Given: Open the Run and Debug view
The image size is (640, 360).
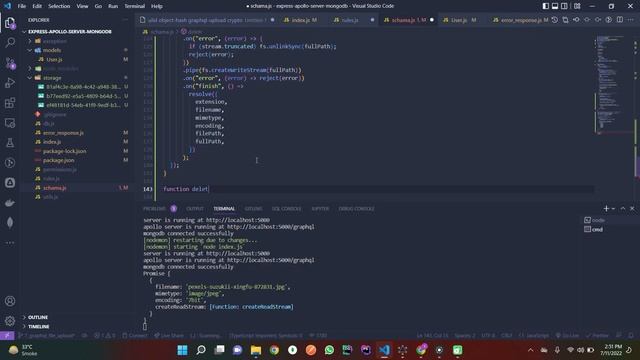Looking at the screenshot, I should tap(10, 82).
